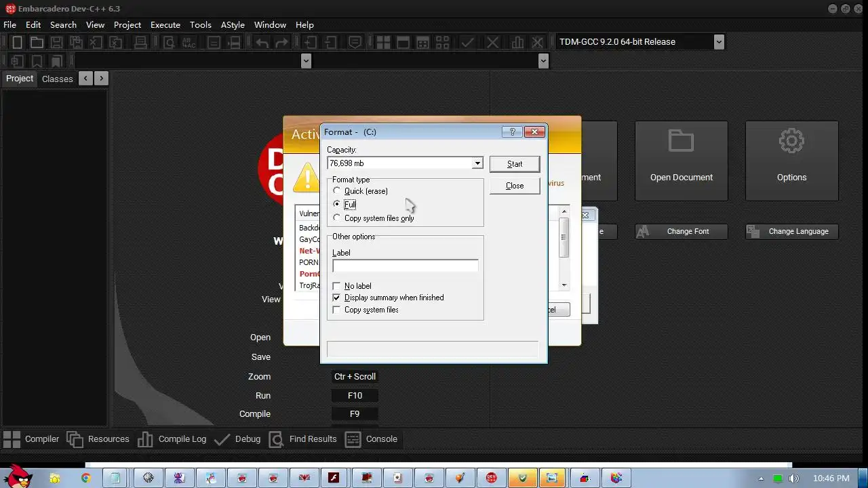The image size is (868, 488).
Task: Click the Undo arrow icon
Action: [x=262, y=42]
